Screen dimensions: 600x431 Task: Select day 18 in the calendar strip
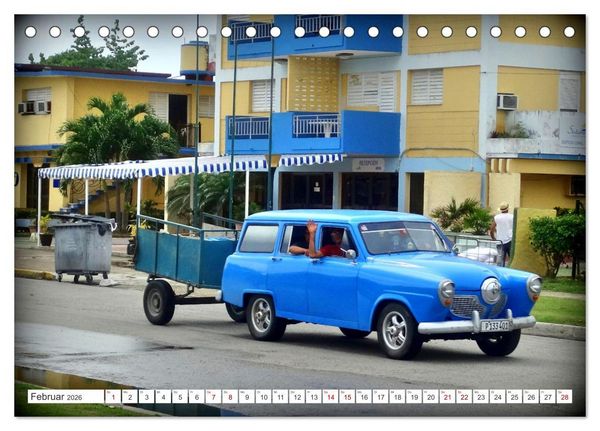398,397
